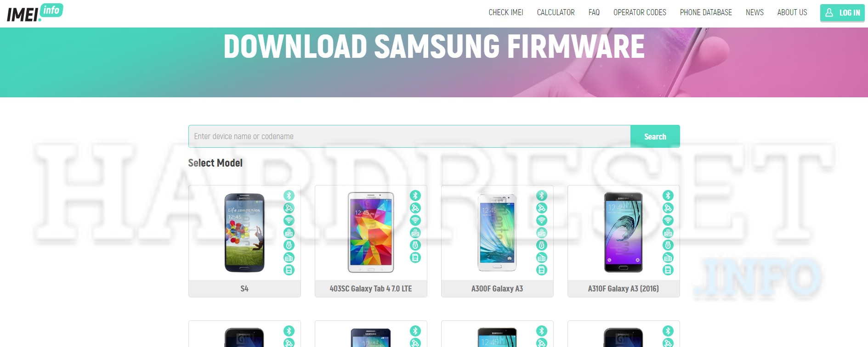The width and height of the screenshot is (868, 347).
Task: Open the CALCULATOR menu link
Action: coord(556,12)
